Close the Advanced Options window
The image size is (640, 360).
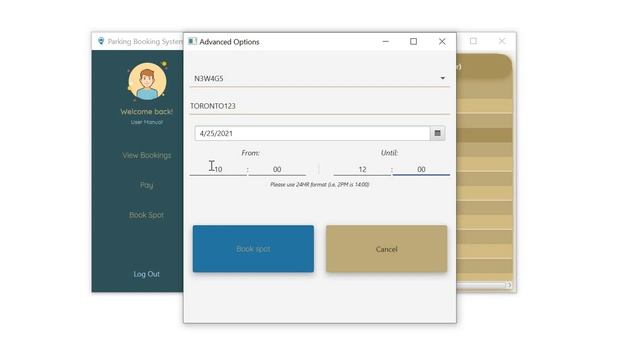point(442,42)
